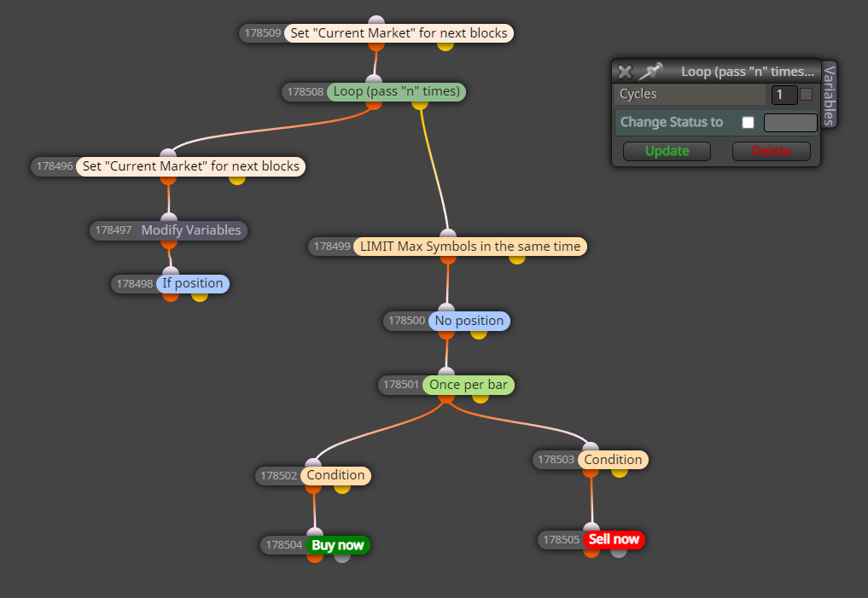
Task: Click input connector of LIMIT Max Symbols block
Action: pyautogui.click(x=447, y=234)
